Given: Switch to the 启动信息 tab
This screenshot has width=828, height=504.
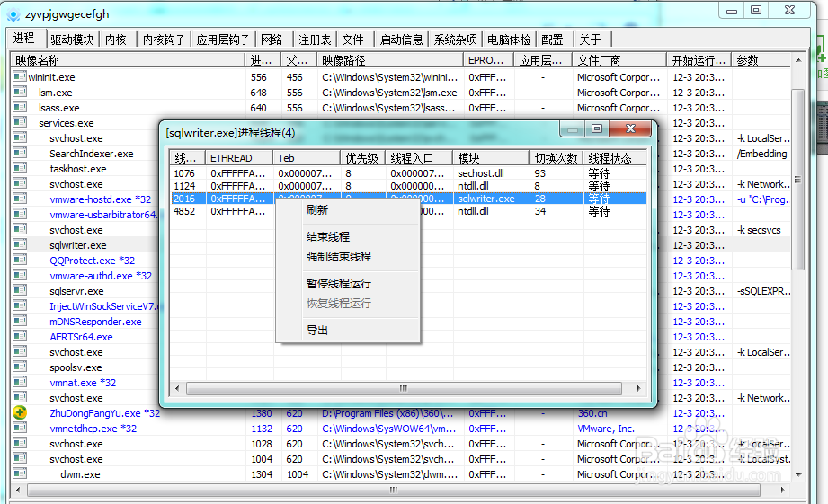Looking at the screenshot, I should pos(401,40).
